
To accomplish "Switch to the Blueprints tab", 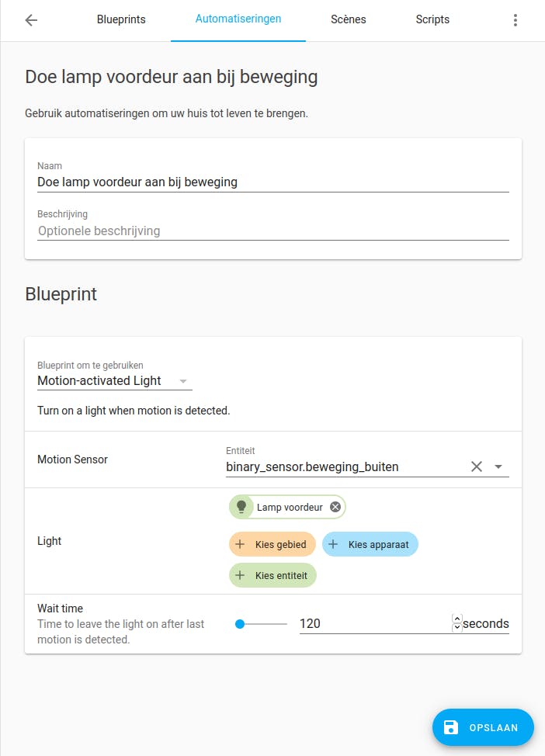I will [x=121, y=20].
